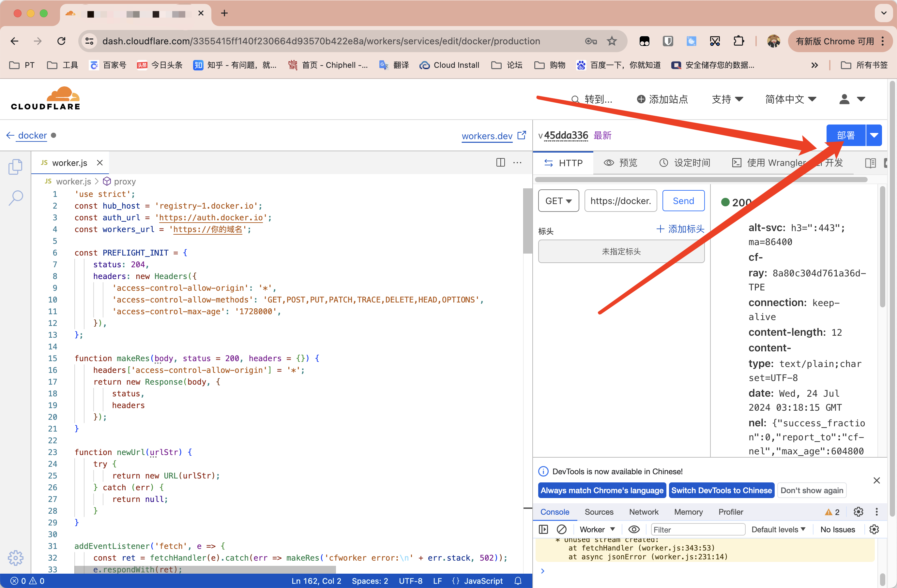Click Switch DevTools to Chinese button
The height and width of the screenshot is (588, 897).
pos(722,490)
